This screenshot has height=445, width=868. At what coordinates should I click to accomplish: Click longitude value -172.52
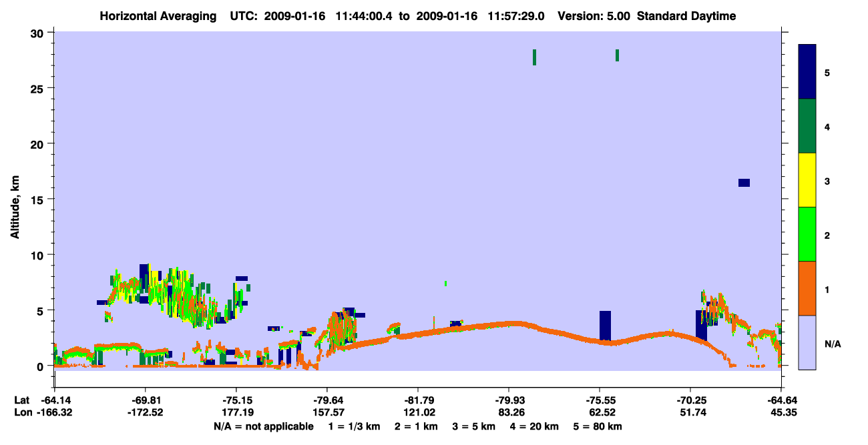pyautogui.click(x=145, y=413)
